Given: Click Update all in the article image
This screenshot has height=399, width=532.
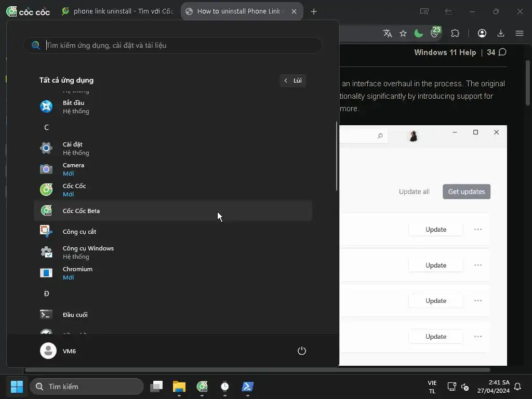Looking at the screenshot, I should (414, 192).
